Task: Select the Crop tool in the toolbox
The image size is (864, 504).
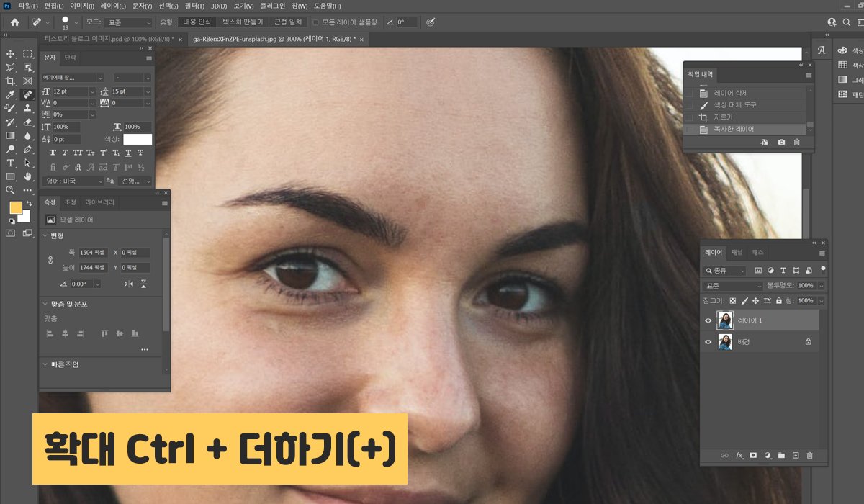Action: [x=11, y=81]
